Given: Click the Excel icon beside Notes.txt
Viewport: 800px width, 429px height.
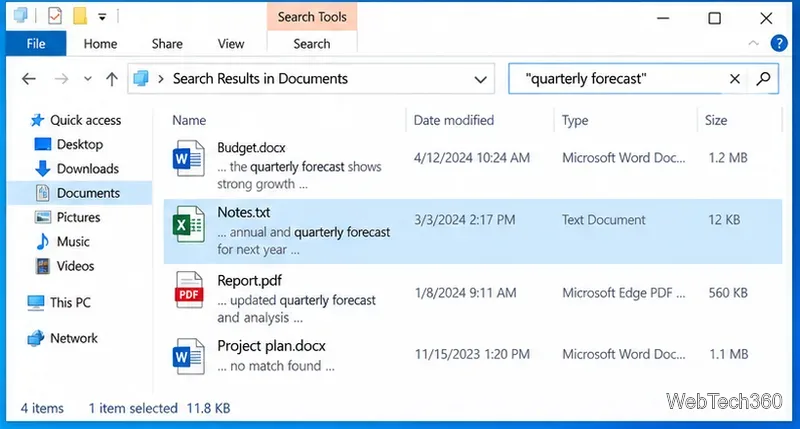Looking at the screenshot, I should (x=189, y=224).
